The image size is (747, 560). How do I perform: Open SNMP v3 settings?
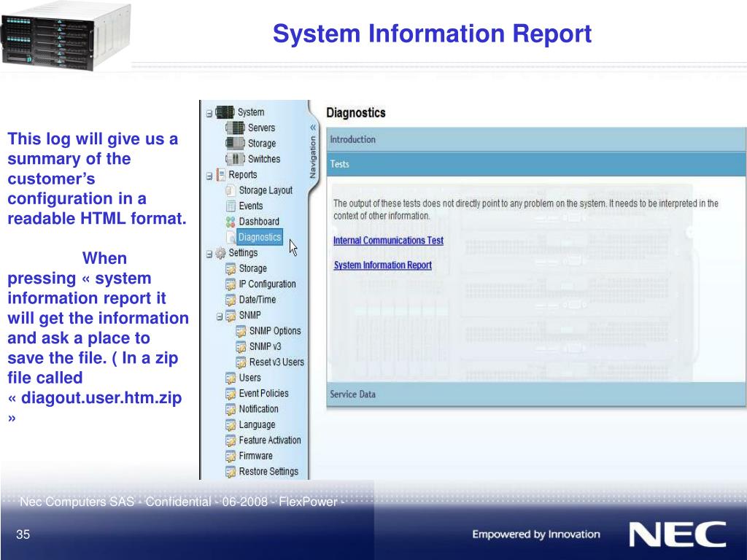pyautogui.click(x=266, y=346)
